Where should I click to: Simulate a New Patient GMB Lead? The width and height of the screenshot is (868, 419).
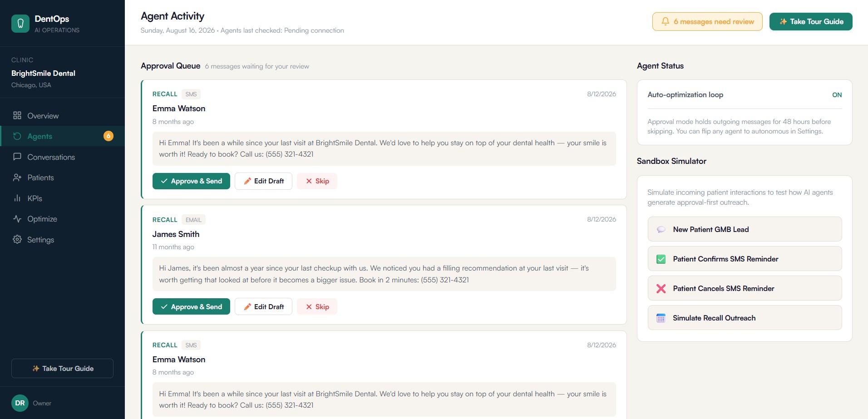click(x=745, y=229)
